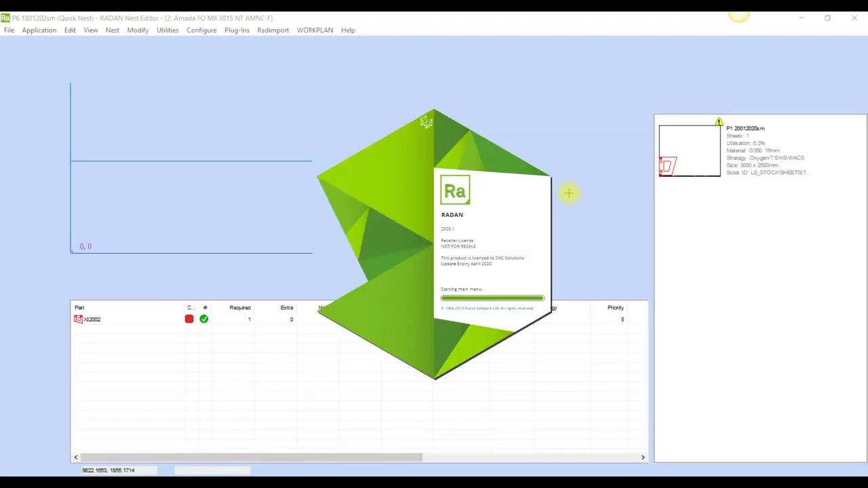Click the splash screen loading progress bar

492,298
